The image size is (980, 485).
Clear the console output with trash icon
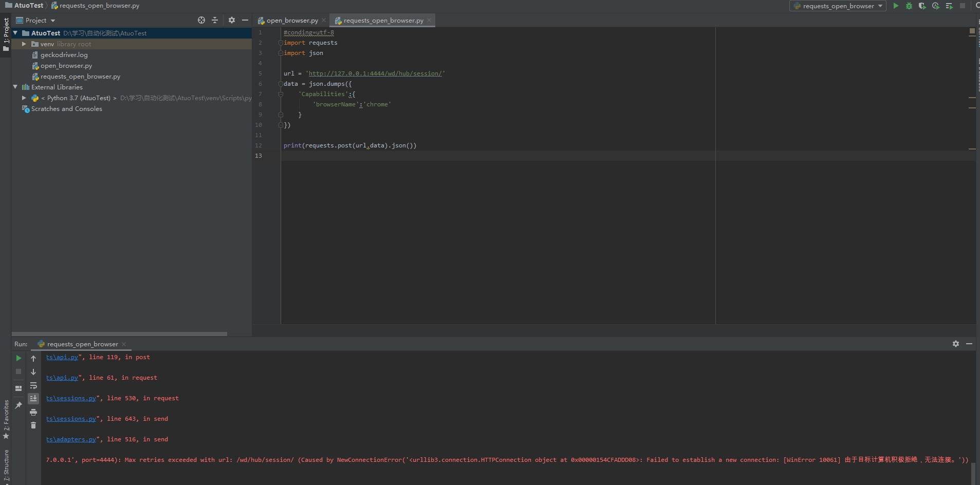pos(33,425)
